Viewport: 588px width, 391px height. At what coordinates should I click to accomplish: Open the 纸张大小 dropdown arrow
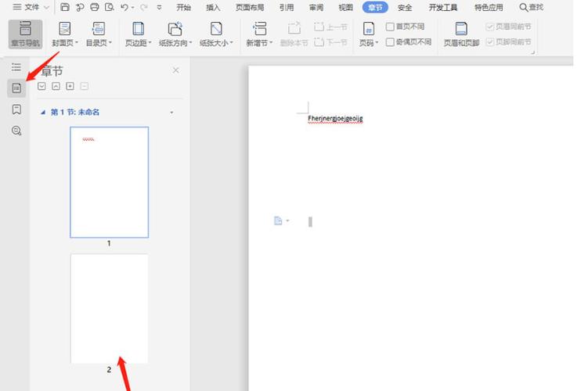coord(232,43)
